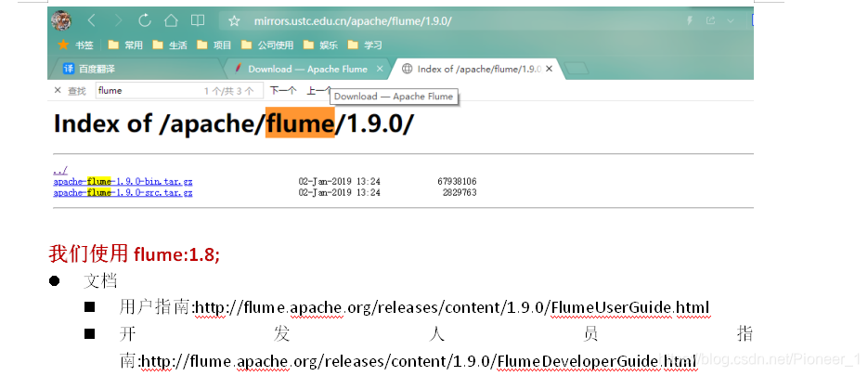Click the forward navigation arrow
This screenshot has width=868, height=376.
tap(118, 21)
